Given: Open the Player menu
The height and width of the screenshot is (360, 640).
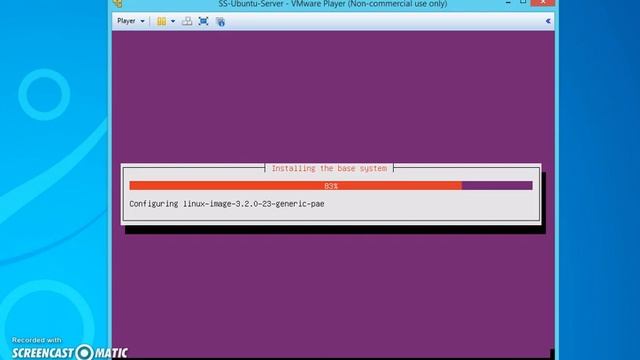Looking at the screenshot, I should (x=131, y=21).
